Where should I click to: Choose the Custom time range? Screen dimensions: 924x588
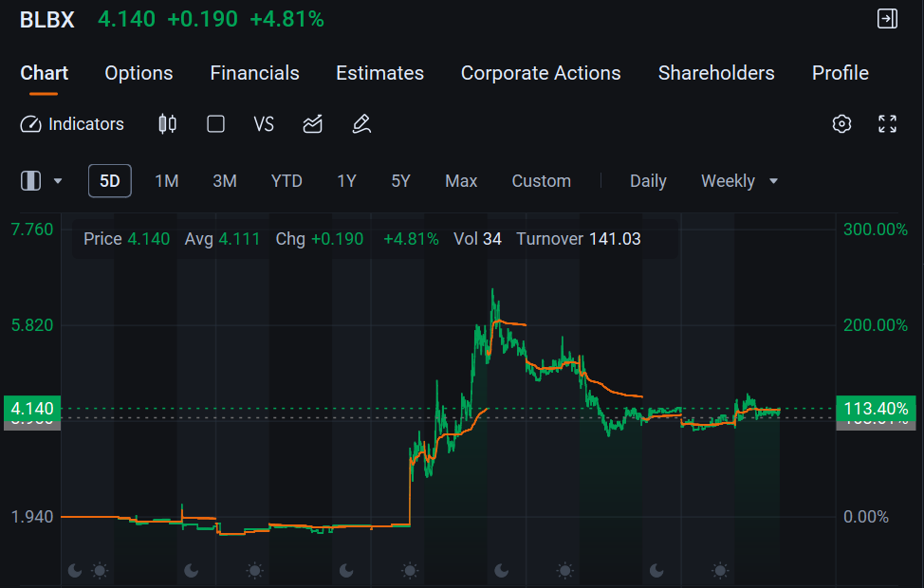point(541,181)
